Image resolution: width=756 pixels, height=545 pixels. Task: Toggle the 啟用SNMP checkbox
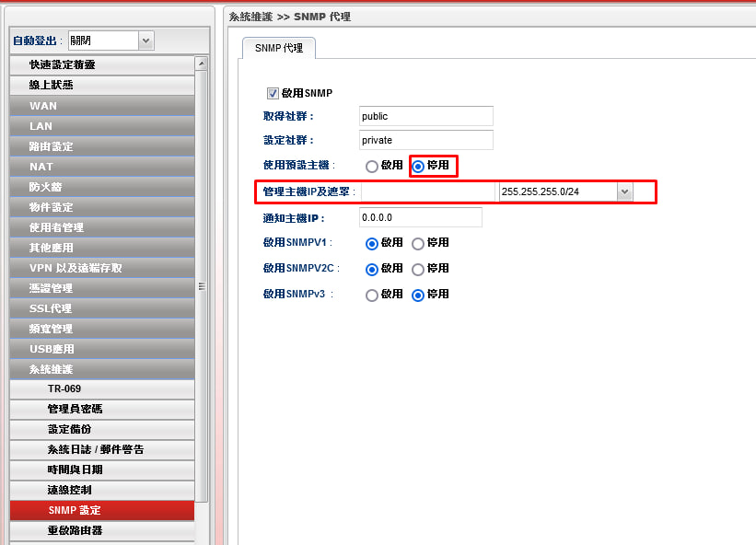click(x=273, y=93)
